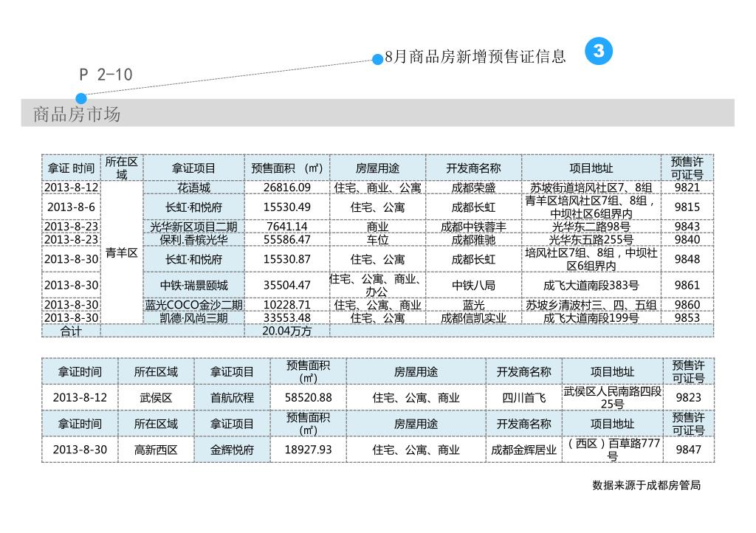Image resolution: width=756 pixels, height=533 pixels.
Task: Click area value '58520.88'
Action: (308, 398)
